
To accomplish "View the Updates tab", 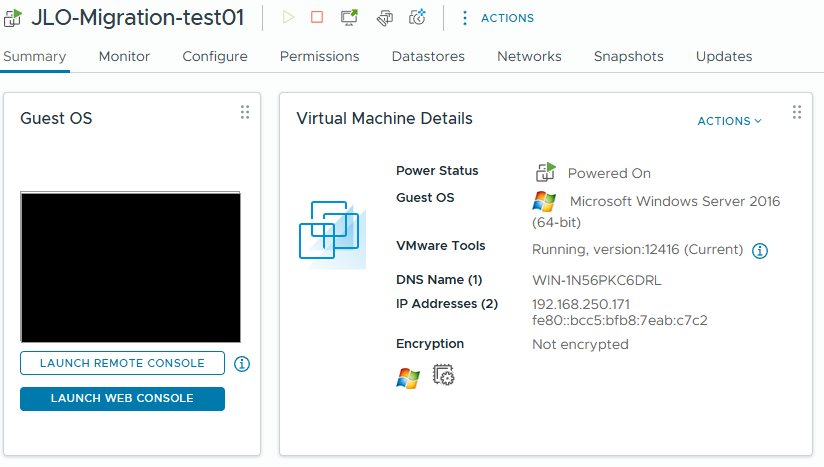I will (x=724, y=56).
